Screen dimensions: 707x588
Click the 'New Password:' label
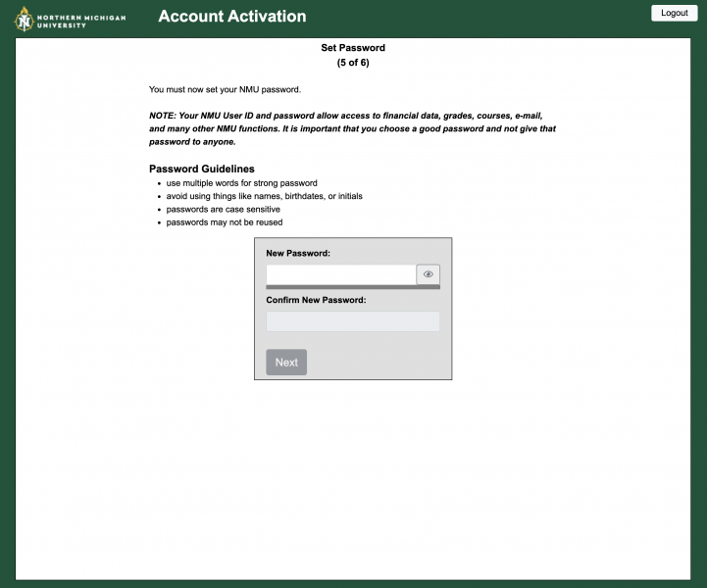(x=298, y=253)
